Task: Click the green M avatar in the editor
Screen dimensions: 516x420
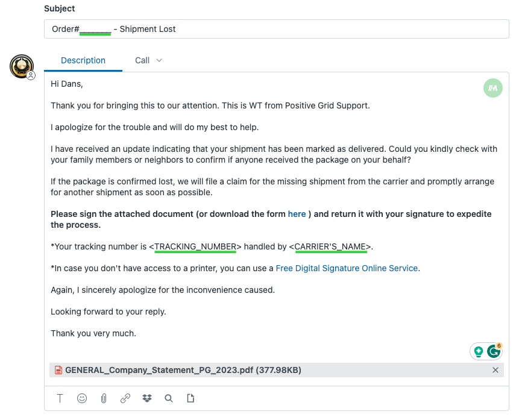Action: (492, 88)
